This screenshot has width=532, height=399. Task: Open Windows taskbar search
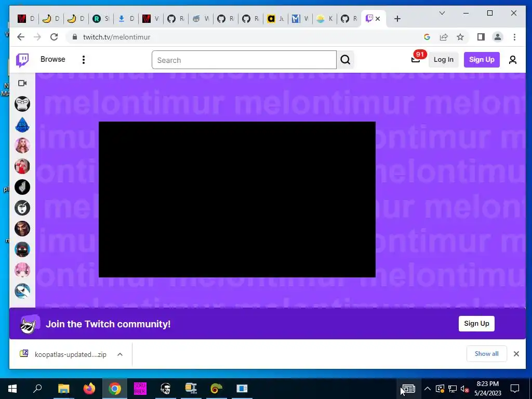coord(37,389)
